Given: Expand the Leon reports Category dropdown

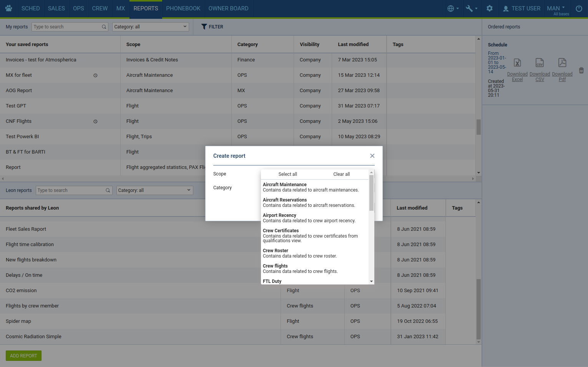Looking at the screenshot, I should (x=154, y=190).
